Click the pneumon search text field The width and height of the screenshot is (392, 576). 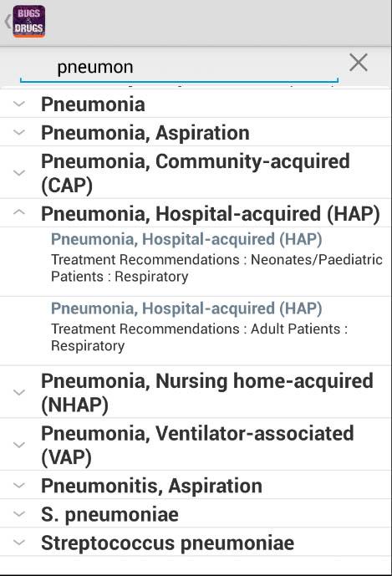(x=180, y=68)
